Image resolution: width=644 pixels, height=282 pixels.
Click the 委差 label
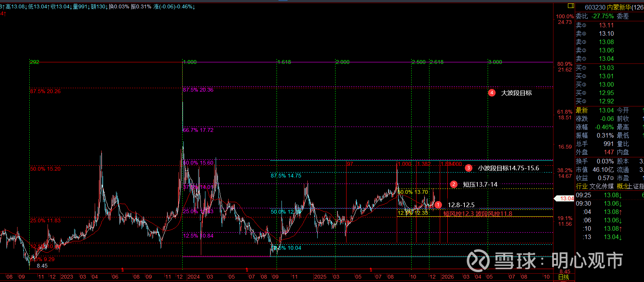[623, 16]
